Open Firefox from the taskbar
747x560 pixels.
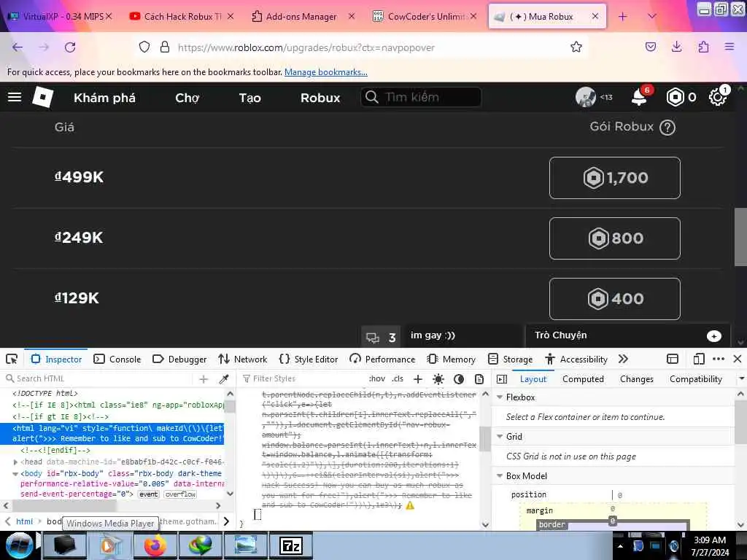point(155,545)
